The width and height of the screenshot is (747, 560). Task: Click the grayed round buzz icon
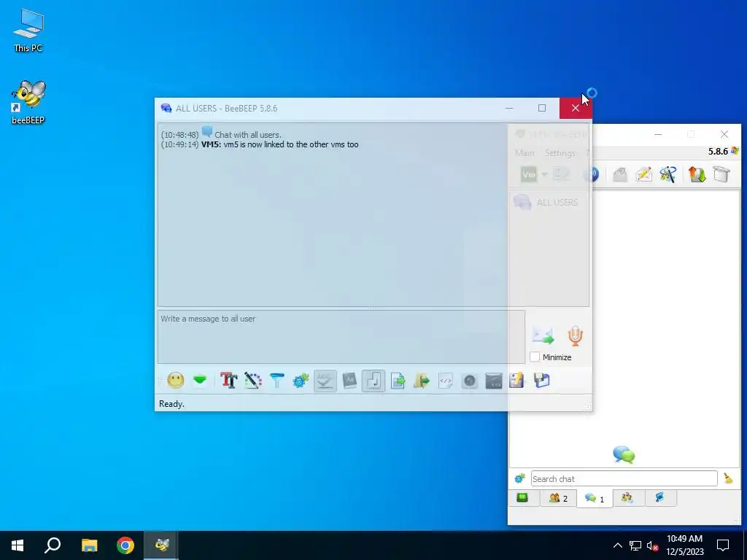pos(470,381)
